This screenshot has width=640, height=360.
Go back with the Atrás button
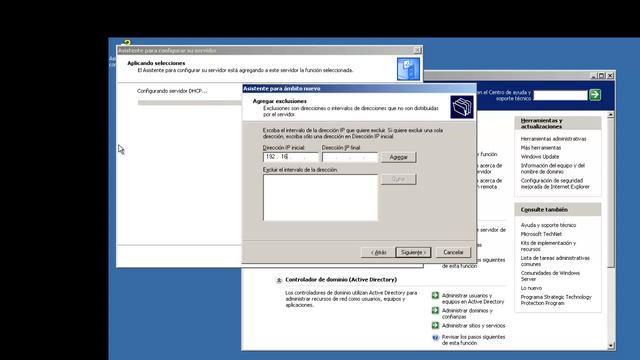378,252
